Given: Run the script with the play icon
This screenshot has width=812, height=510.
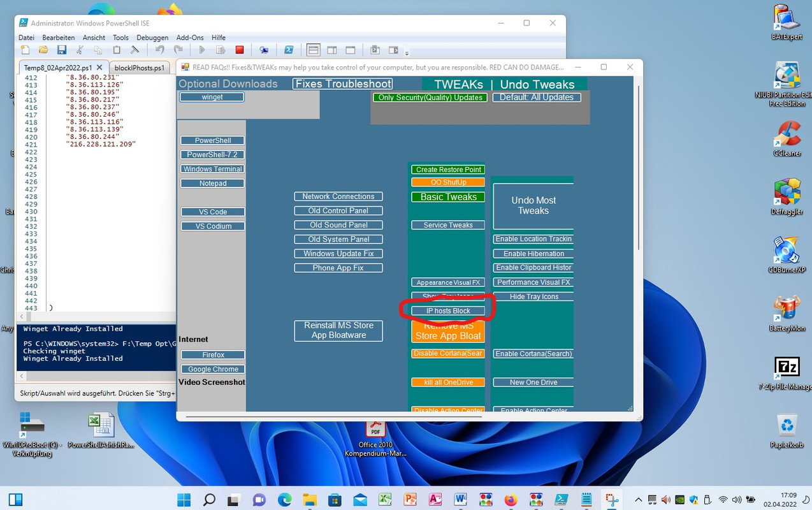Looking at the screenshot, I should coord(202,50).
